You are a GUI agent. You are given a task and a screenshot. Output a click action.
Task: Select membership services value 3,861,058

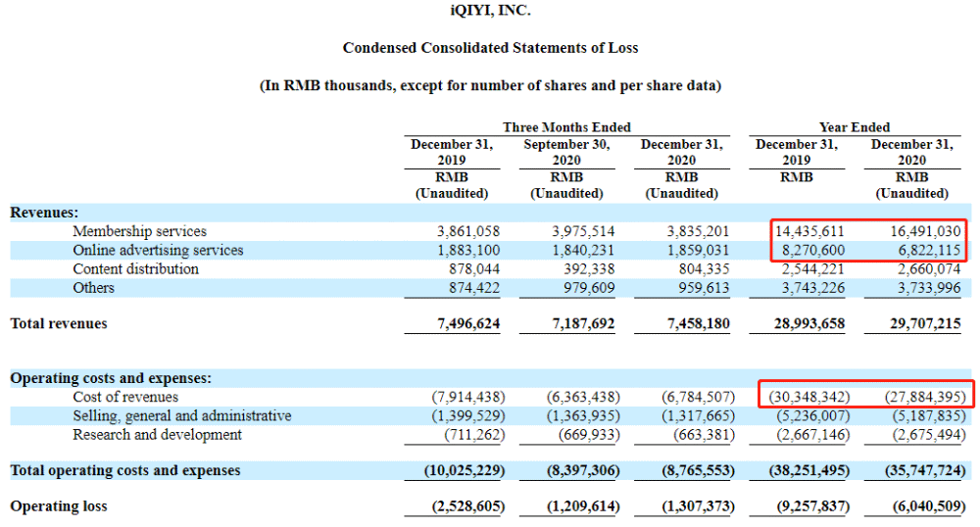(x=468, y=231)
